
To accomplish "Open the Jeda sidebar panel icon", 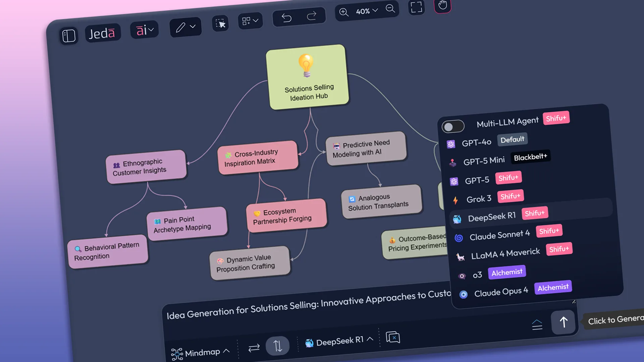I will click(69, 36).
